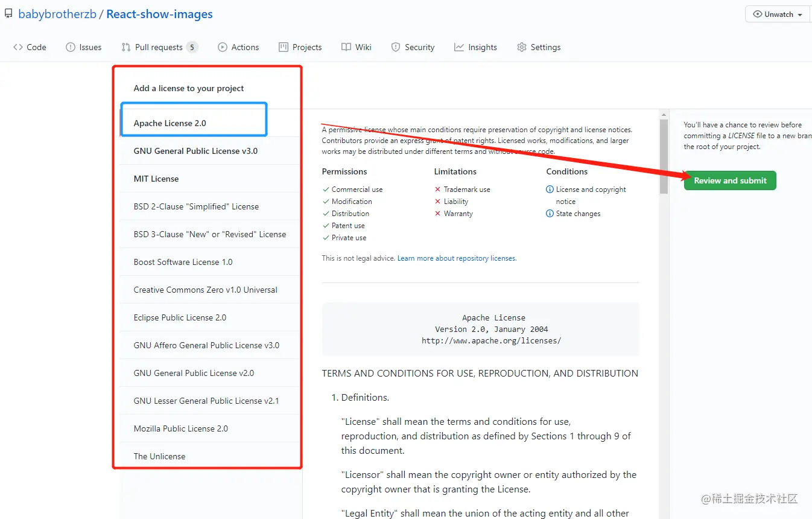812x519 pixels.
Task: Click the Insights tab graph icon
Action: coord(459,47)
